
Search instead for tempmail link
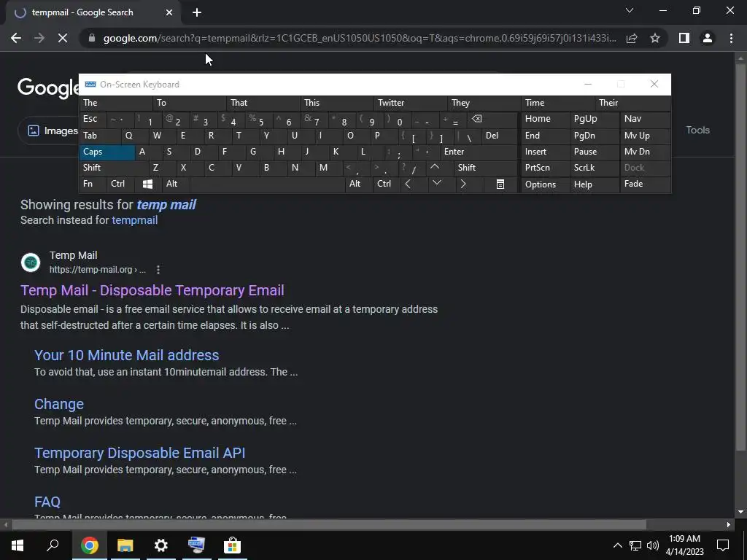[135, 220]
